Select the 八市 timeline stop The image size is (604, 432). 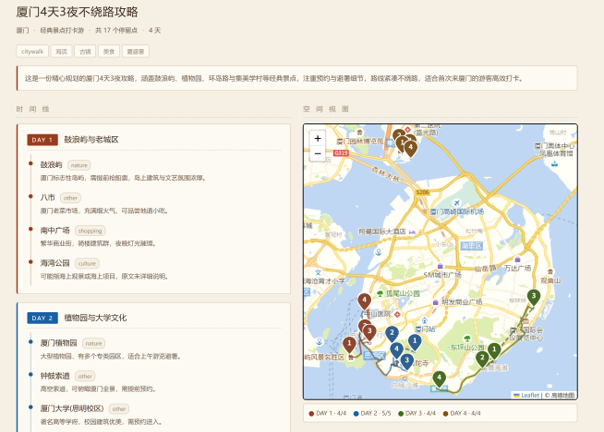click(48, 198)
